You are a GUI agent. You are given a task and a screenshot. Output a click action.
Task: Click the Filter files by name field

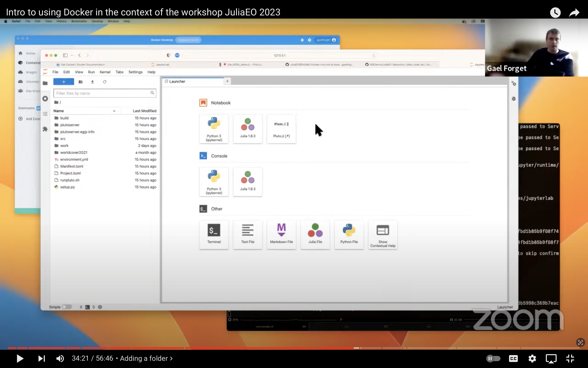(x=102, y=93)
